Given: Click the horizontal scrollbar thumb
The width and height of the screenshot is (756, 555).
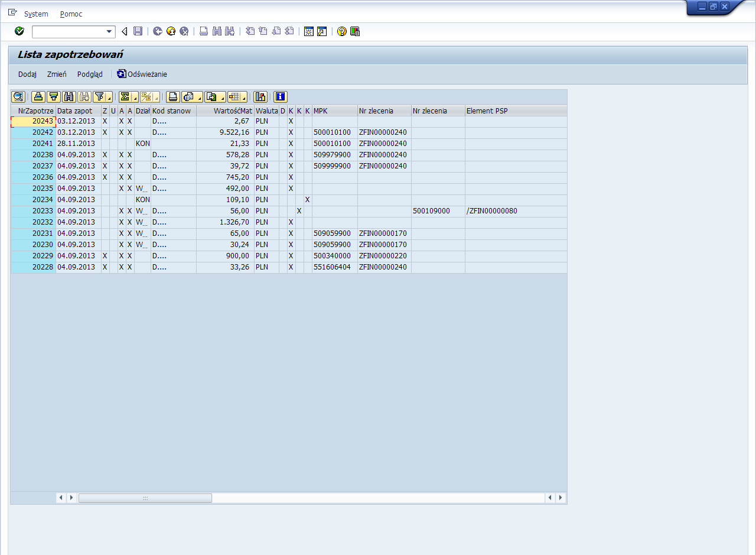Looking at the screenshot, I should [x=145, y=498].
